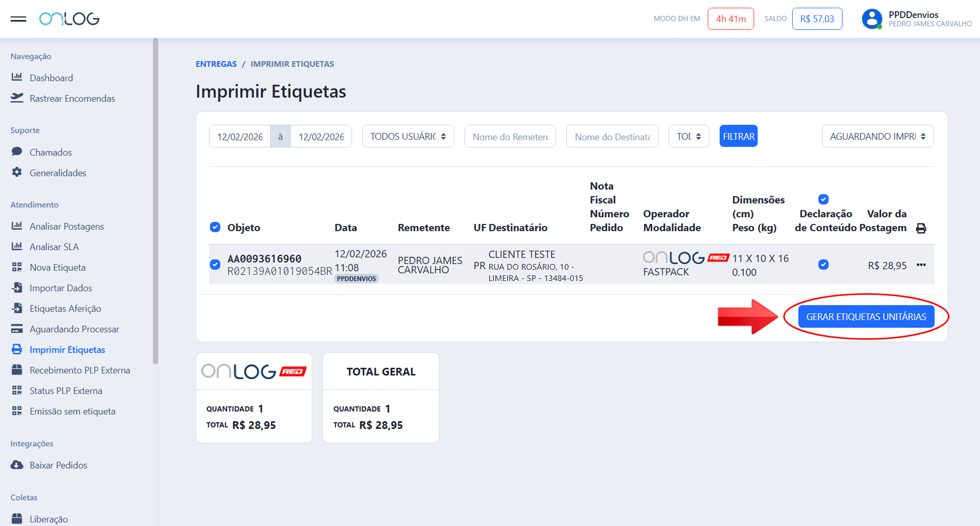Image resolution: width=980 pixels, height=526 pixels.
Task: Expand the TODOS USUÁRIOS dropdown
Action: [408, 137]
